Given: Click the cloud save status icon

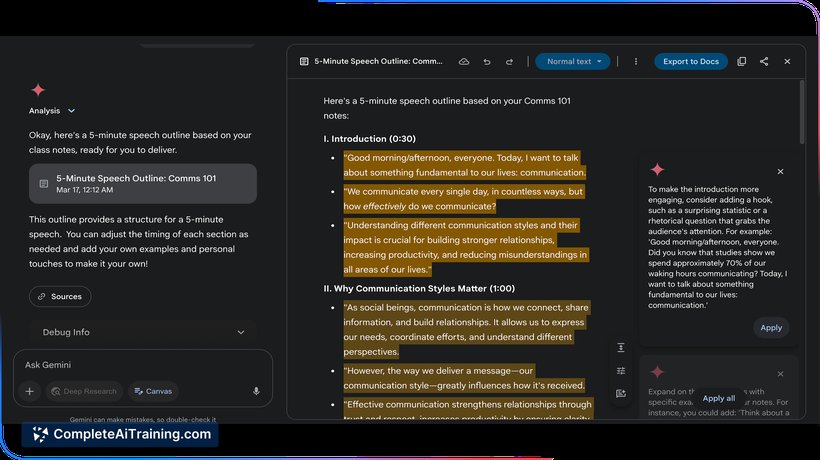Looking at the screenshot, I should coord(464,62).
